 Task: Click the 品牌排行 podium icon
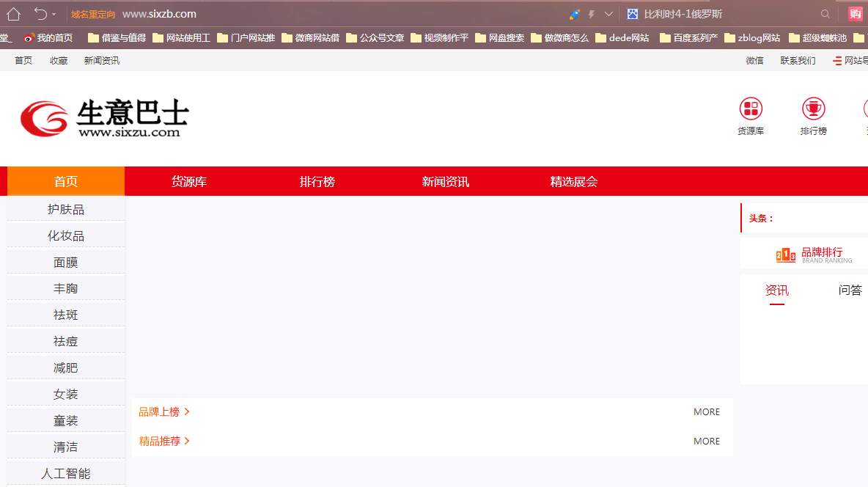pyautogui.click(x=785, y=255)
